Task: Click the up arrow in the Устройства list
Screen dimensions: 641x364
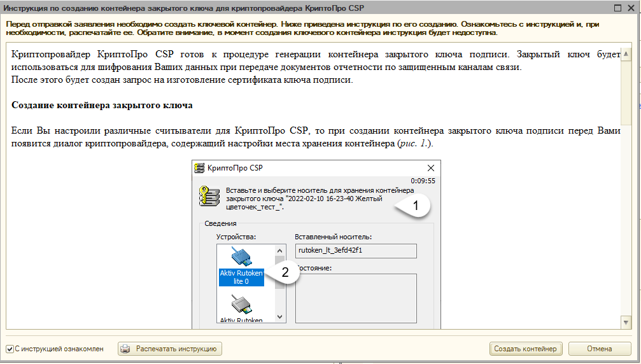Action: [x=280, y=249]
